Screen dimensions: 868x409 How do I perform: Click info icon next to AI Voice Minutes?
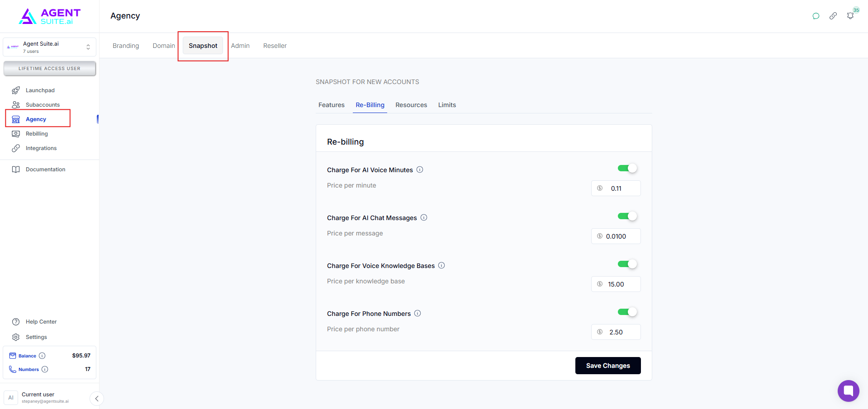click(x=420, y=169)
